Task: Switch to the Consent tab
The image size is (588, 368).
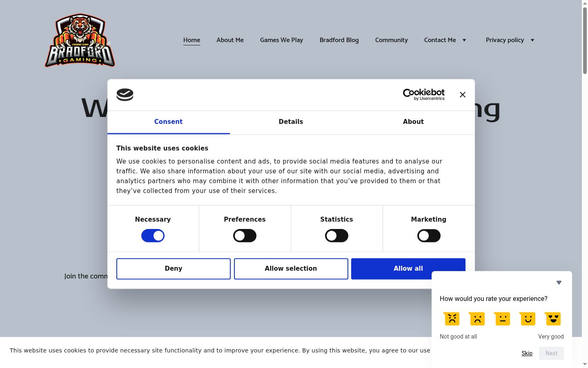Action: click(168, 122)
